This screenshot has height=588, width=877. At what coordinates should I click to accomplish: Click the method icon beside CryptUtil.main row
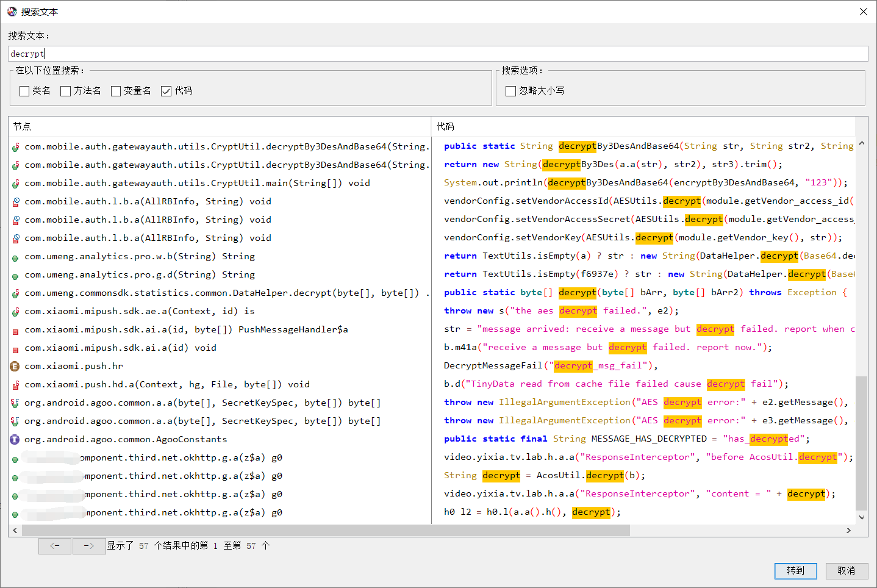click(15, 183)
